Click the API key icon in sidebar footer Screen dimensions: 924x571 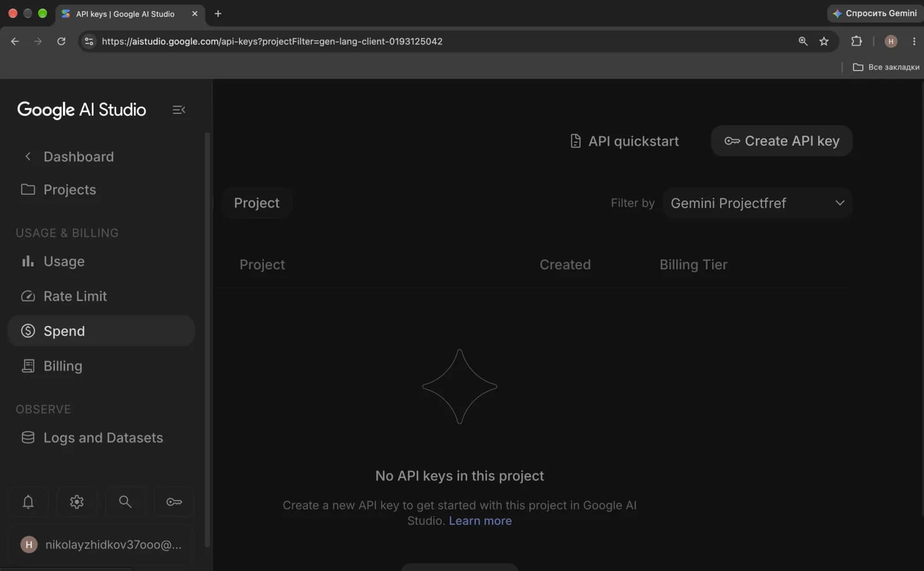tap(174, 502)
